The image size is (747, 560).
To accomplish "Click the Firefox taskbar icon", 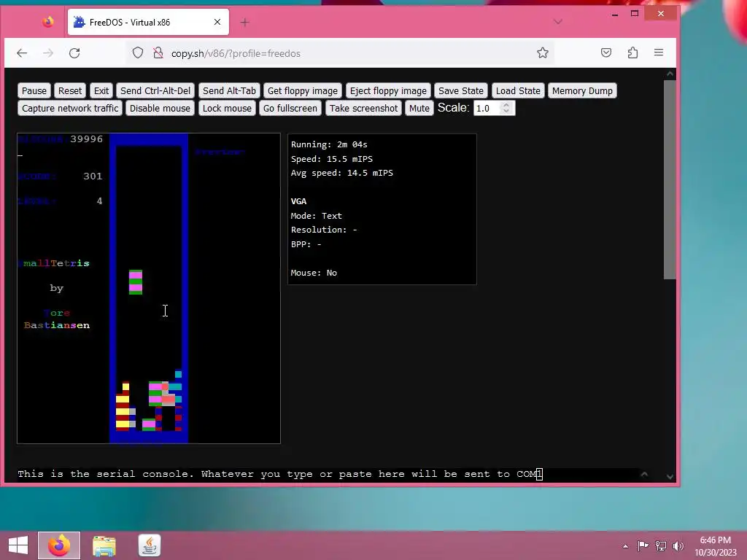I will point(59,545).
